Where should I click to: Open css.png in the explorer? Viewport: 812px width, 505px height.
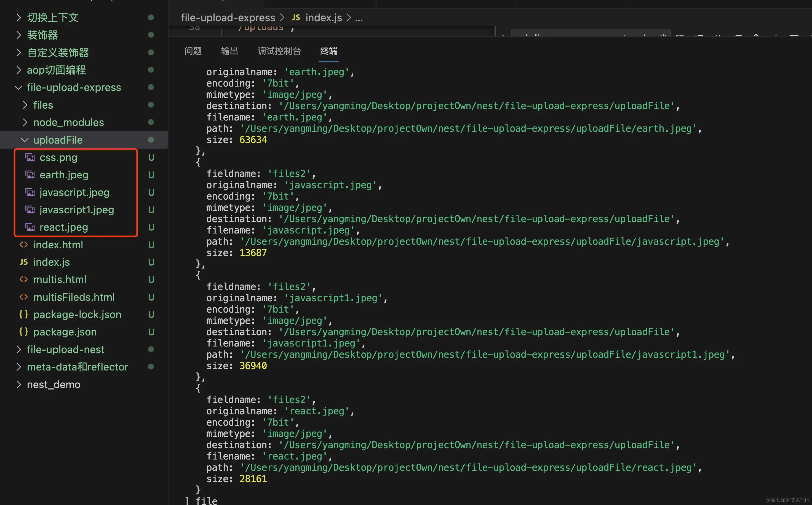point(58,157)
